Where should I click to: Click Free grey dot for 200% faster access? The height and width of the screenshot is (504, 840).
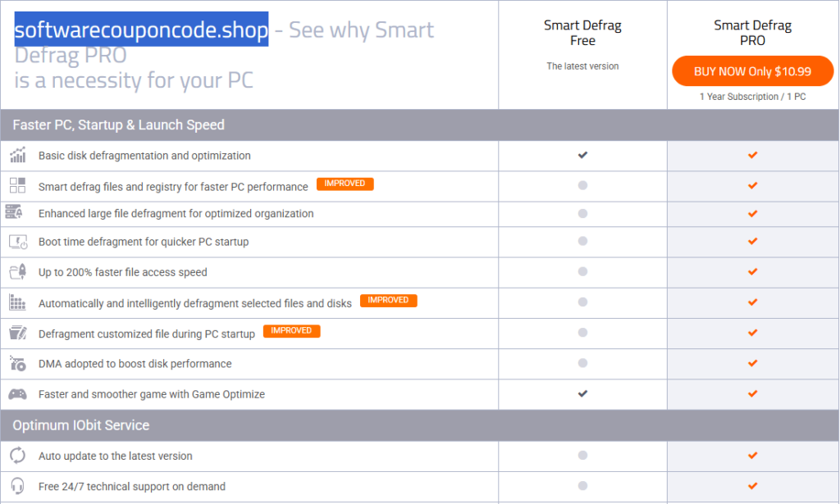[x=583, y=271]
